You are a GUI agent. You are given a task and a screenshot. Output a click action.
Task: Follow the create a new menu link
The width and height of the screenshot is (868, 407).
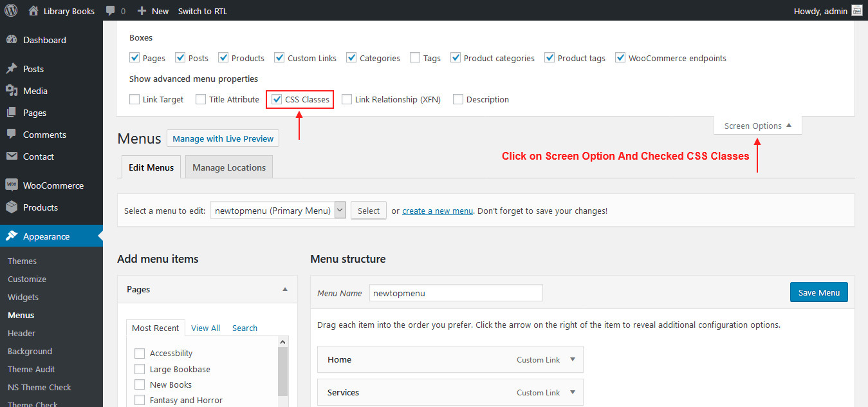click(438, 211)
